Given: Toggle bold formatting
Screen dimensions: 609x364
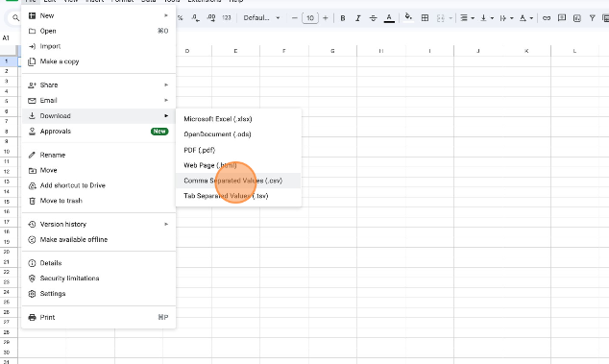Looking at the screenshot, I should click(x=343, y=18).
